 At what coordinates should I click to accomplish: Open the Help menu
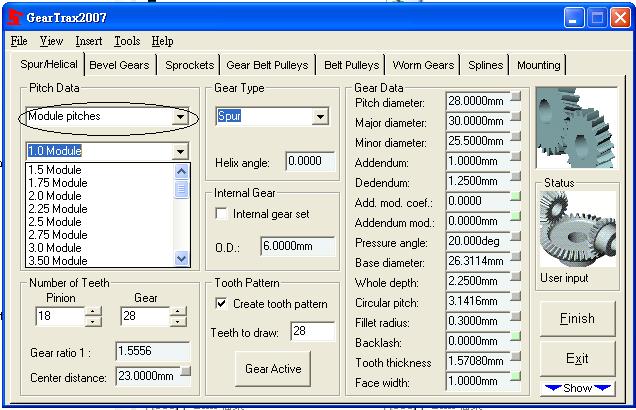[163, 41]
